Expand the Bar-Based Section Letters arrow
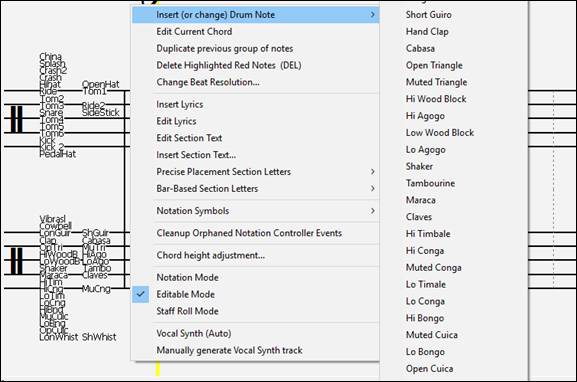Screen dimensions: 577x382 coord(372,188)
